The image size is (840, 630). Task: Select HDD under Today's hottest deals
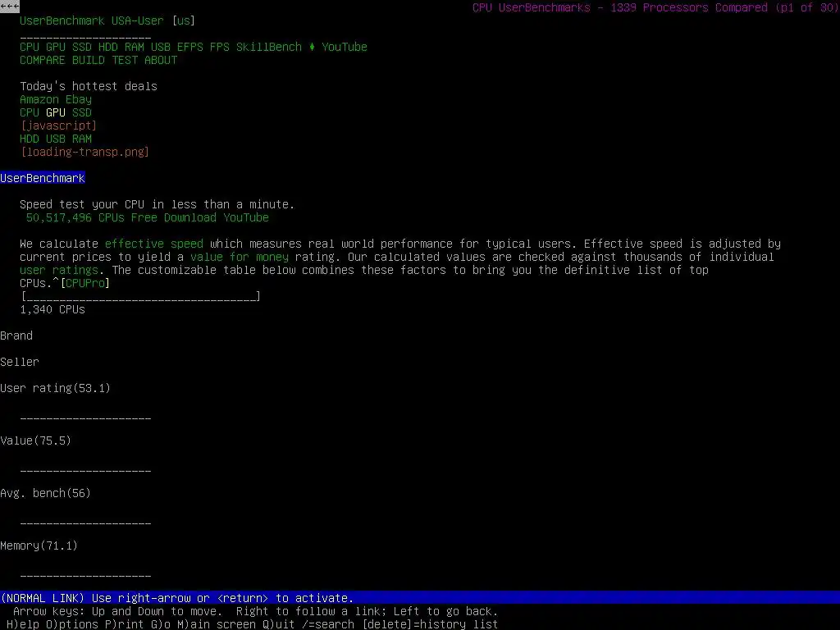[30, 139]
